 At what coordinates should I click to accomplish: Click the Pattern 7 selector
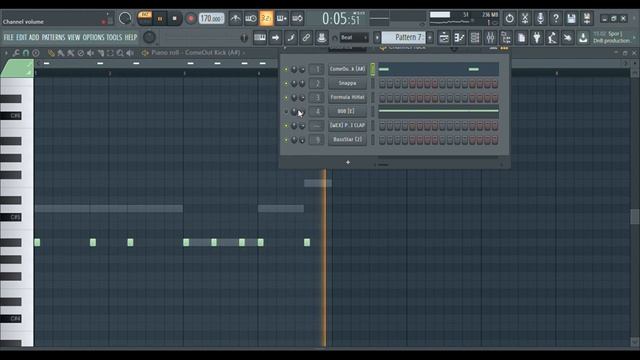click(x=404, y=38)
